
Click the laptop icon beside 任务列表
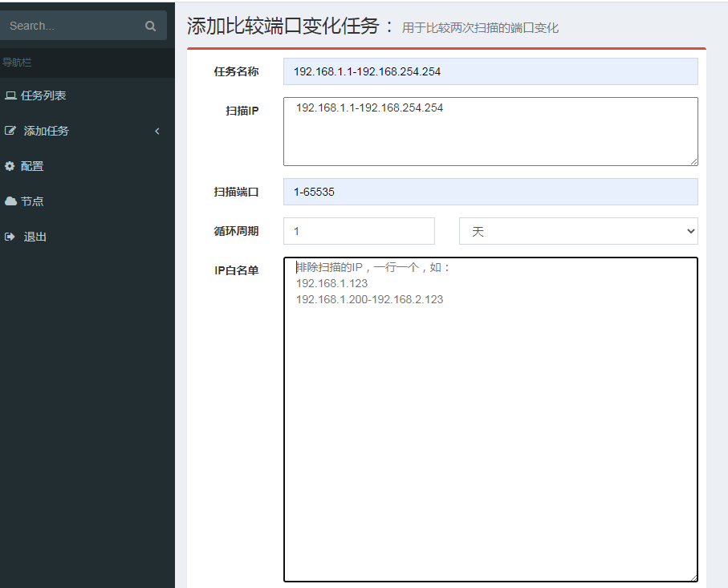pyautogui.click(x=10, y=95)
